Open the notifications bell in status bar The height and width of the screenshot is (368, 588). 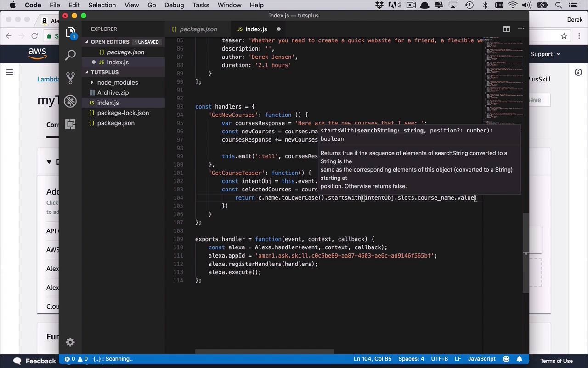pos(520,359)
